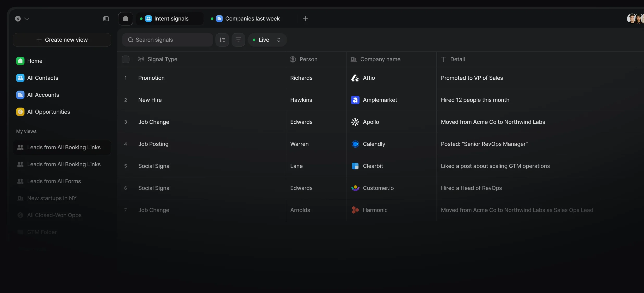The height and width of the screenshot is (293, 644).
Task: Click the plus icon to add tab
Action: click(306, 19)
